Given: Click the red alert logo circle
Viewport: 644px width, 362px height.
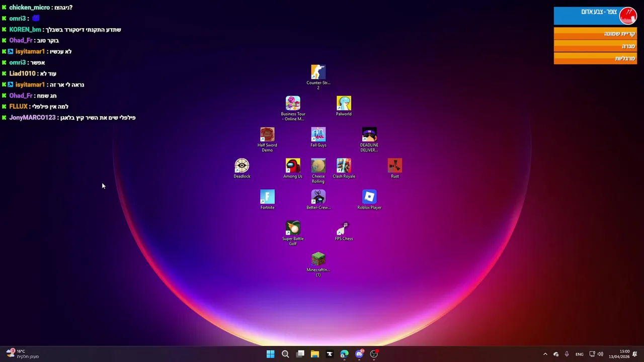Looking at the screenshot, I should tap(628, 16).
